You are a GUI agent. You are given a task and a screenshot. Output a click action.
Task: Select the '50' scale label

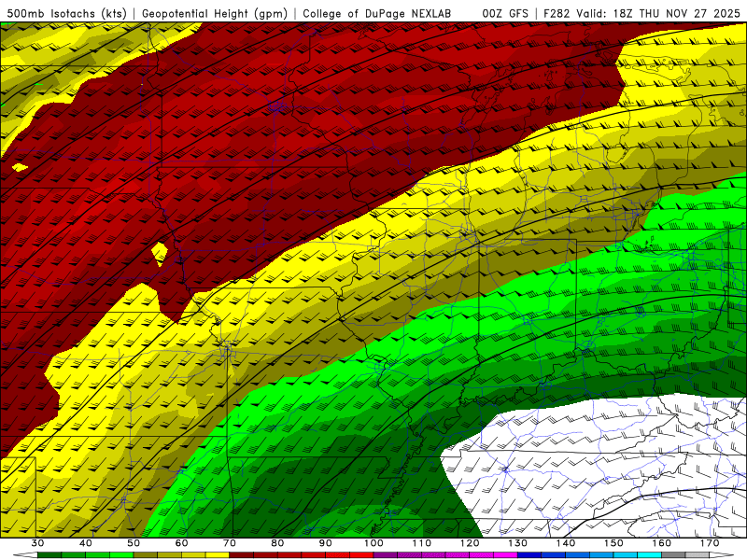tap(134, 543)
